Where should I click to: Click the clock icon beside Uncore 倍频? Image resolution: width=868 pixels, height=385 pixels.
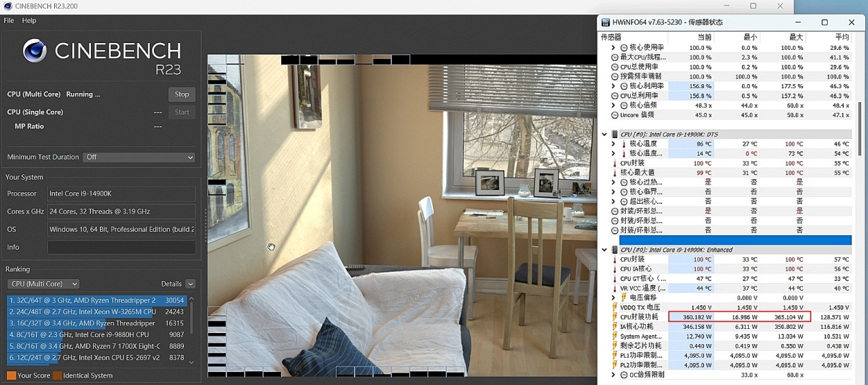pos(614,115)
